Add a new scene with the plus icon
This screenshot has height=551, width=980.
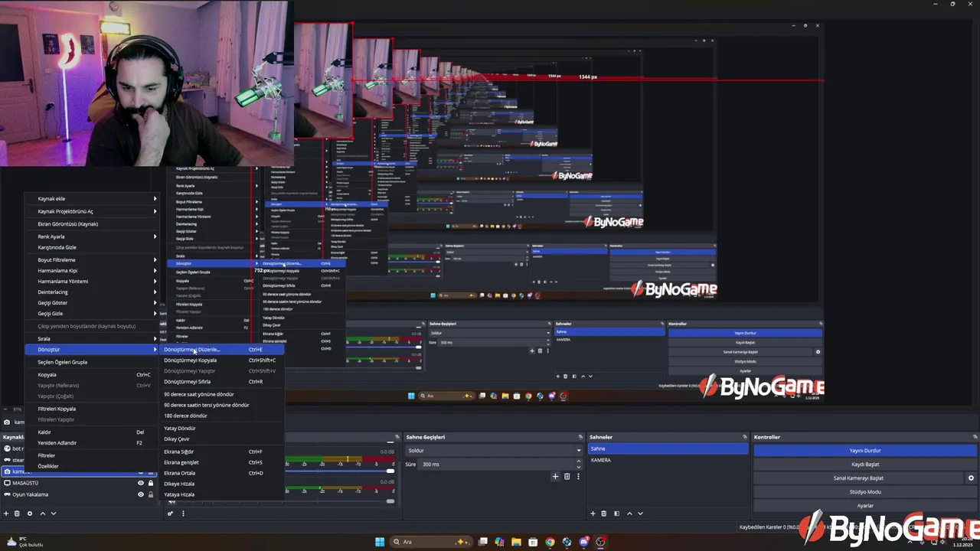pyautogui.click(x=593, y=514)
